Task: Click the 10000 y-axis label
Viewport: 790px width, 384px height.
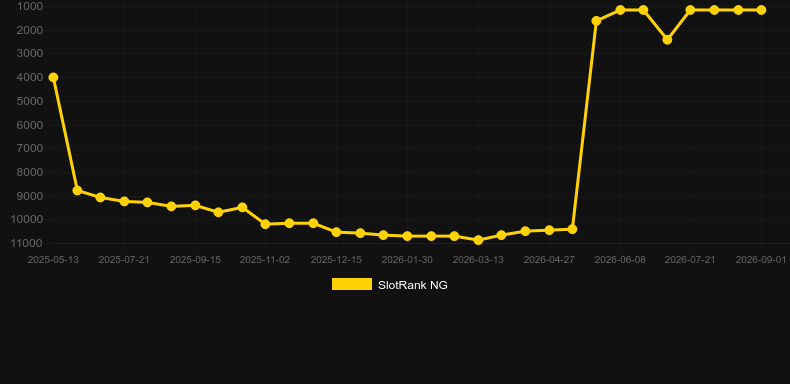Action: [x=27, y=220]
